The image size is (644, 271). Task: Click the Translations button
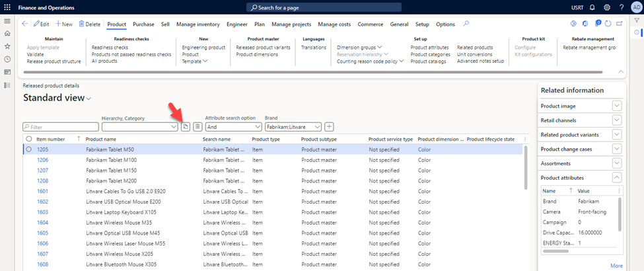(x=313, y=48)
